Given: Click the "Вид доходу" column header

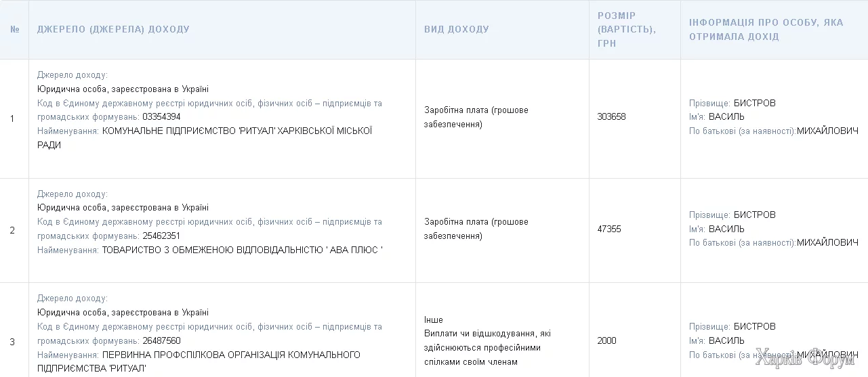Looking at the screenshot, I should (456, 30).
